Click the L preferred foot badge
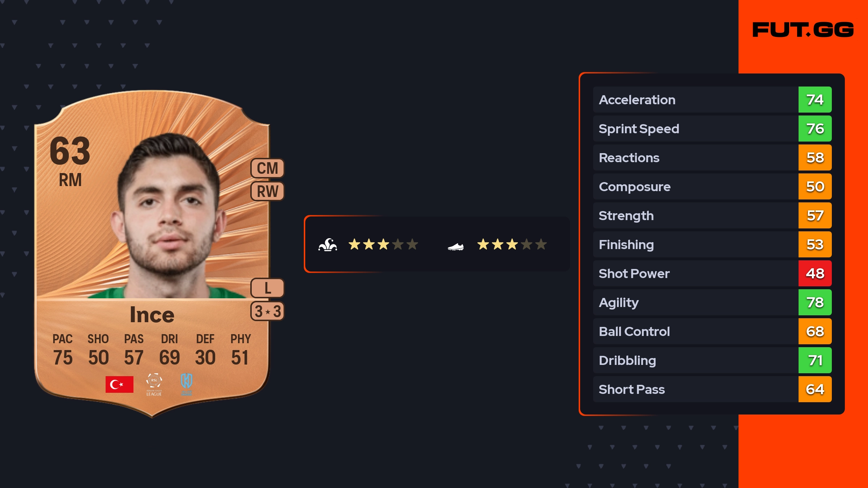 coord(268,288)
